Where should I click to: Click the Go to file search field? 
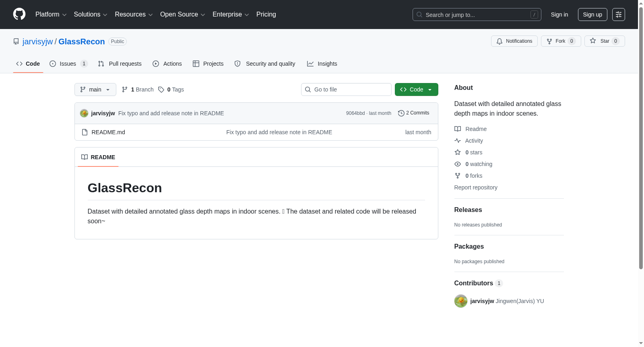pyautogui.click(x=346, y=89)
